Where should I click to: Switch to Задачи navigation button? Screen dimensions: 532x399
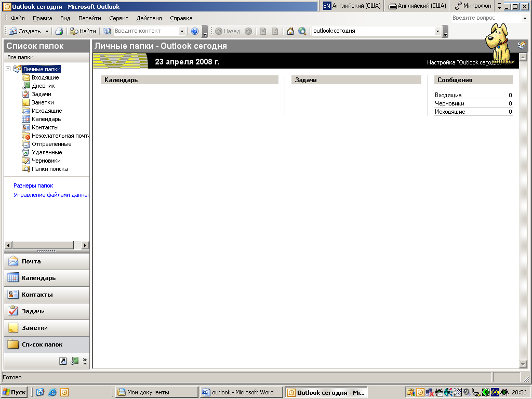pyautogui.click(x=47, y=311)
